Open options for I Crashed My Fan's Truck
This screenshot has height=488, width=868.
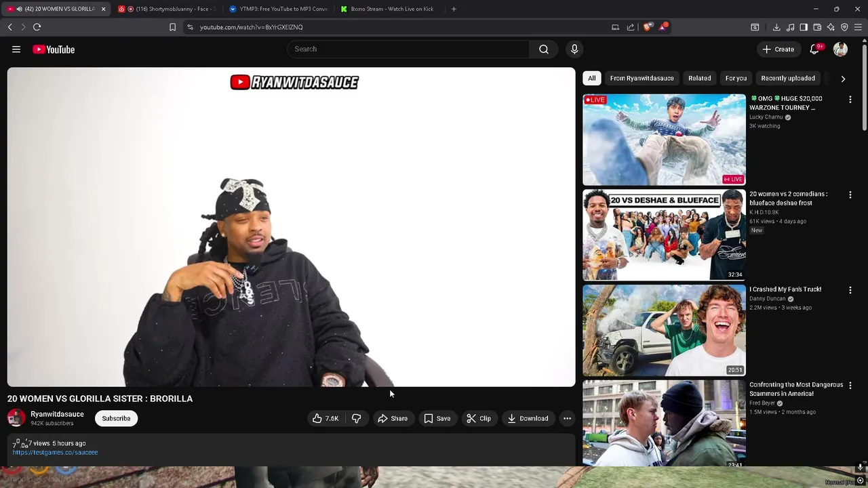(x=850, y=290)
